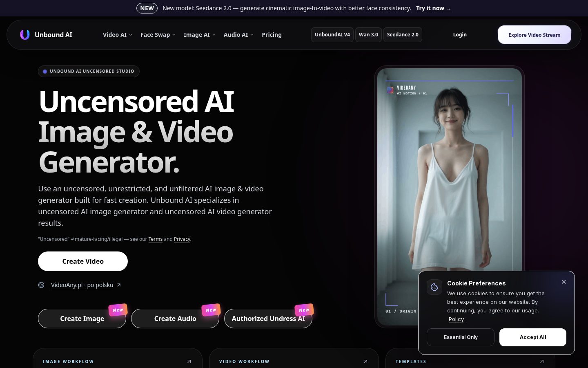
Task: Click the Authorized Undress AI button
Action: 268,319
